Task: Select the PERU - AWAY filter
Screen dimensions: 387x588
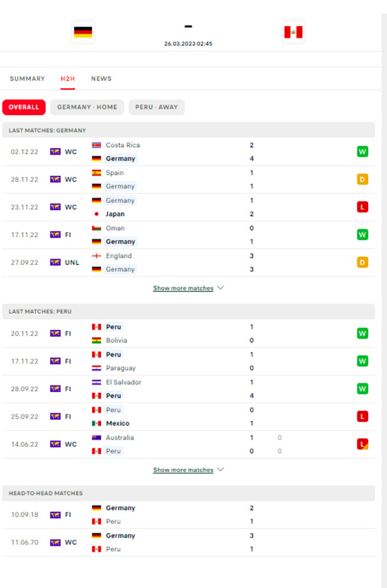Action: point(157,107)
